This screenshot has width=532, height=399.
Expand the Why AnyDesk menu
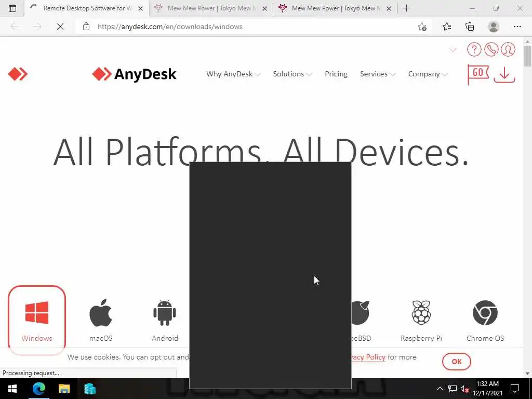point(233,74)
